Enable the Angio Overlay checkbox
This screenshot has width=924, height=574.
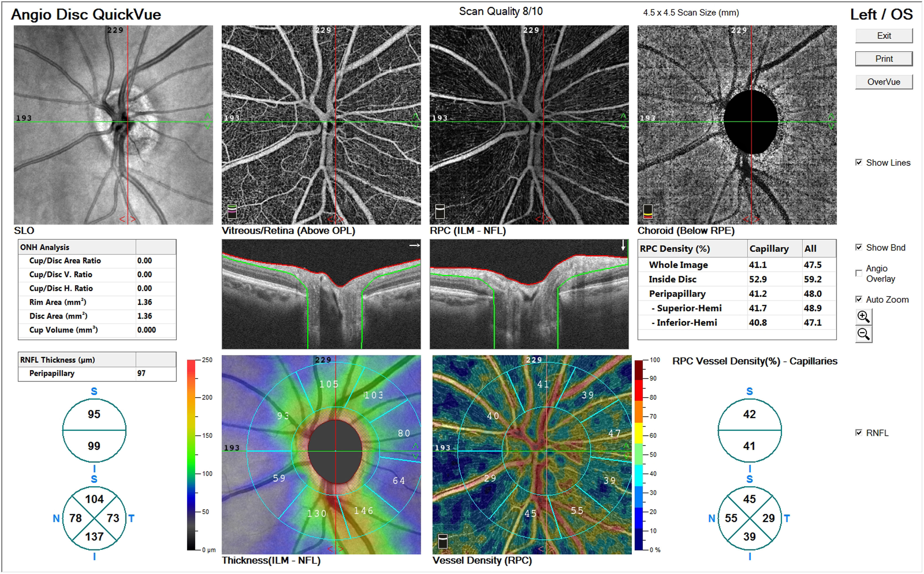pyautogui.click(x=859, y=273)
